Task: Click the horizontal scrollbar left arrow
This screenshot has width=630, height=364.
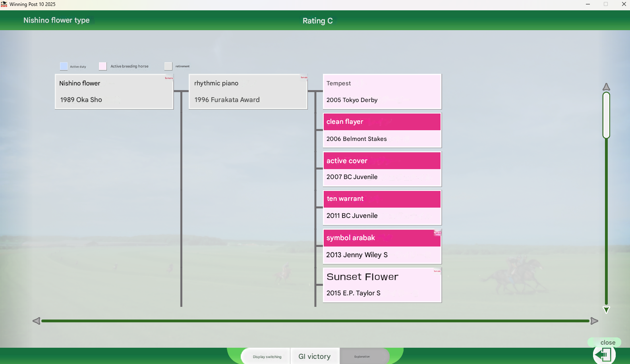Action: [x=37, y=321]
